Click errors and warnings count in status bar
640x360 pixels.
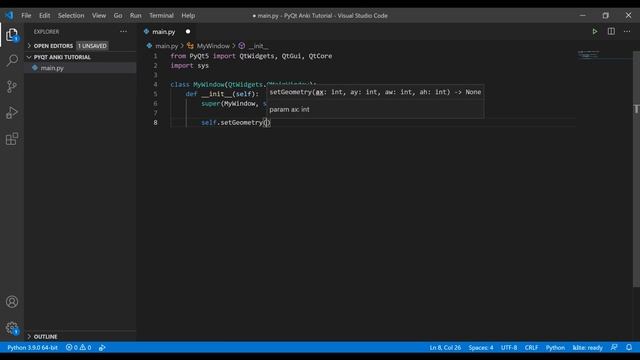pyautogui.click(x=78, y=348)
